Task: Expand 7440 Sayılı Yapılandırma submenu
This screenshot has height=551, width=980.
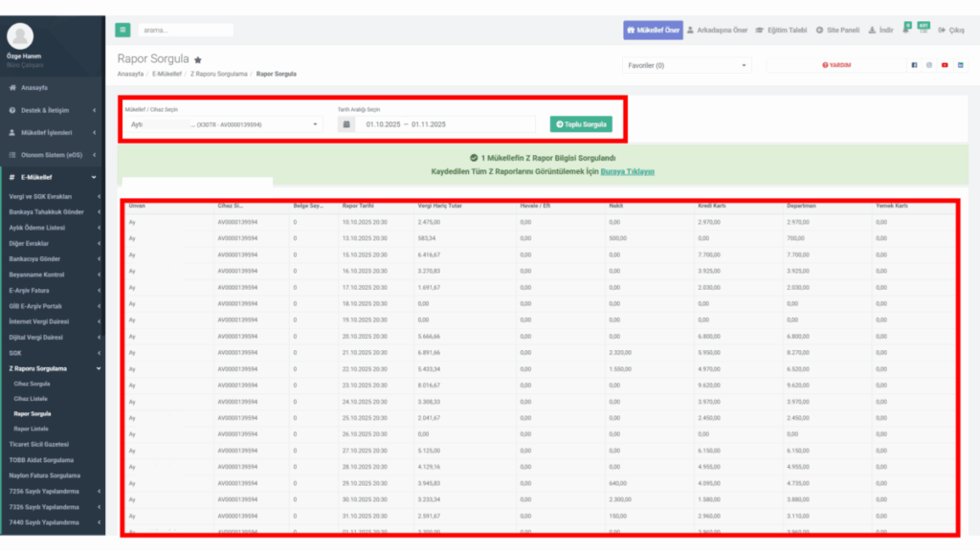Action: (x=53, y=523)
